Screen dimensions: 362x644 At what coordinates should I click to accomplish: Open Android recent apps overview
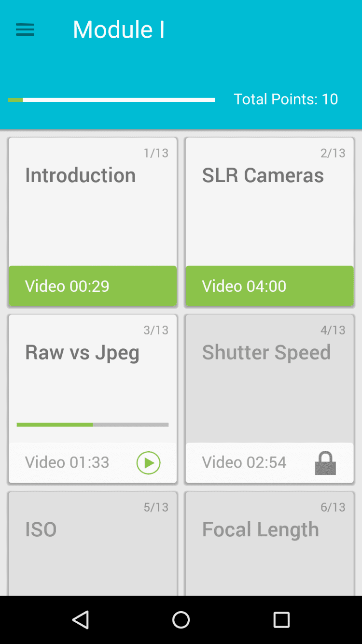[281, 619]
